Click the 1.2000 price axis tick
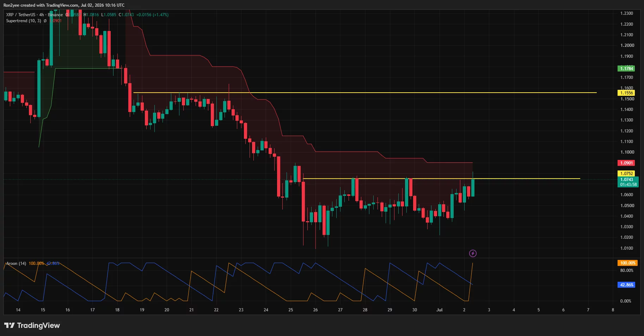Screen dimensions: 644x336 click(x=626, y=45)
